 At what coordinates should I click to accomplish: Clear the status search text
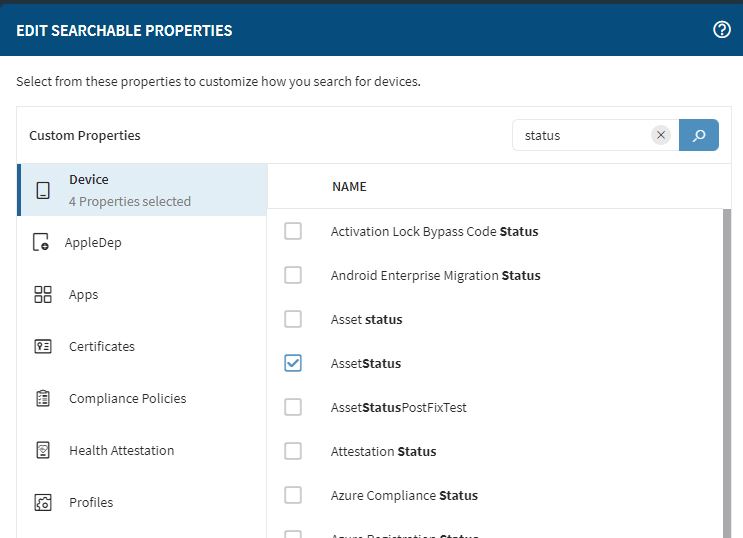click(660, 135)
